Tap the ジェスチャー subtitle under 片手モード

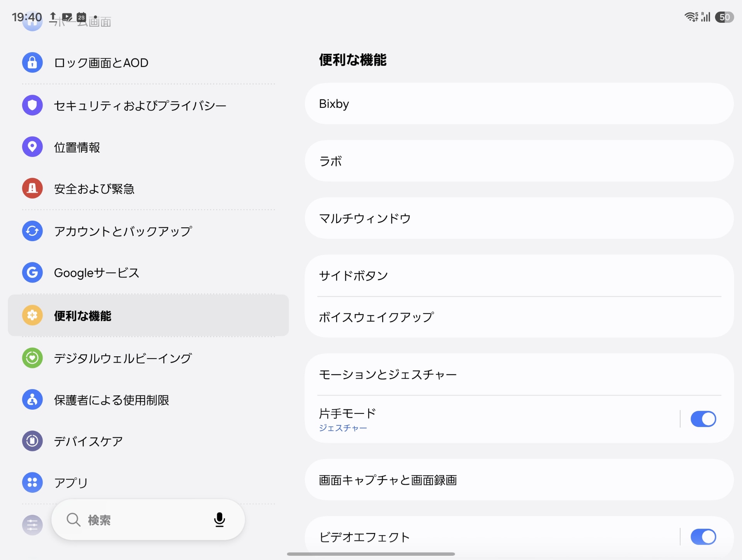pos(343,428)
